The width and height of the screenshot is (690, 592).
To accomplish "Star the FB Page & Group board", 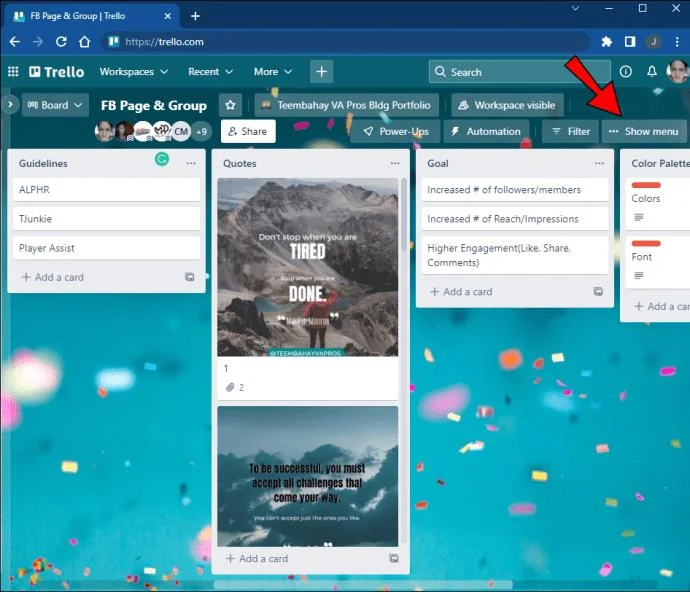I will pos(230,105).
